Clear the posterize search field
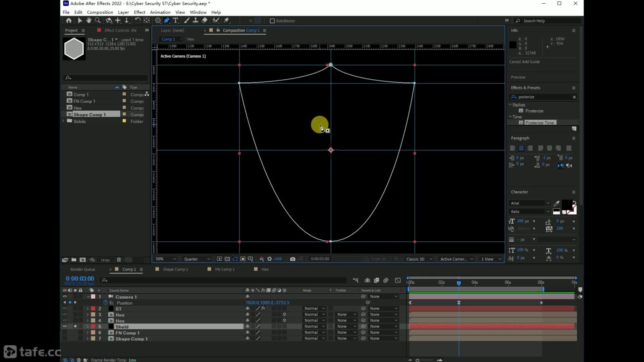 (574, 97)
